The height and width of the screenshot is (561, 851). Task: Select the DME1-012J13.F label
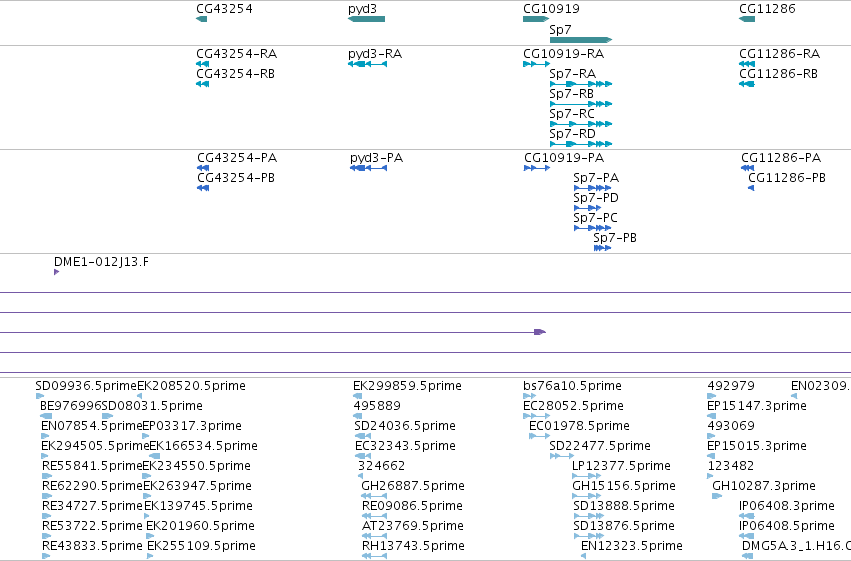pyautogui.click(x=101, y=262)
